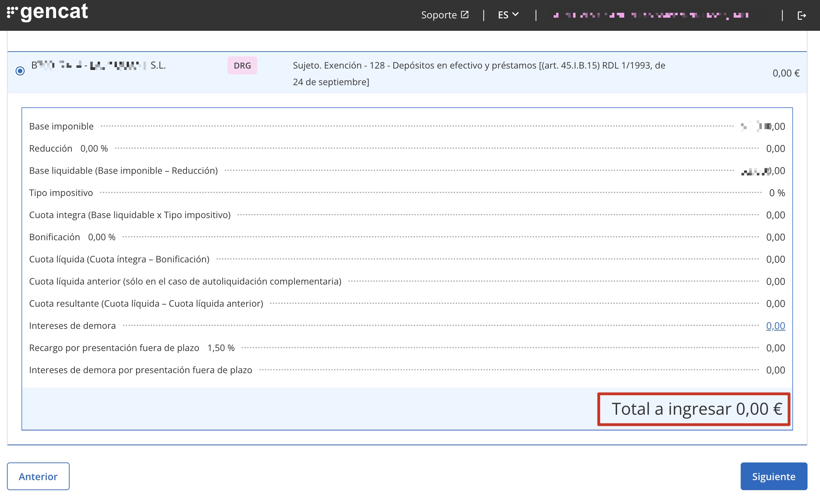Open the Soporte external link

439,15
